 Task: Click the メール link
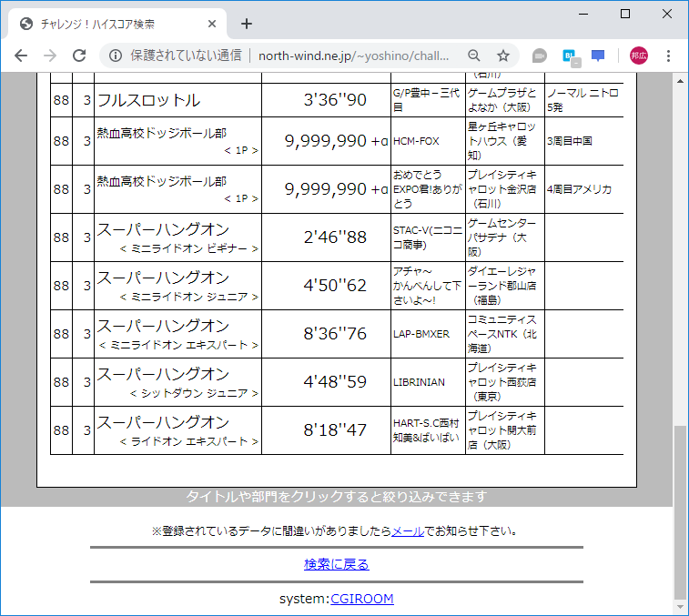[408, 530]
